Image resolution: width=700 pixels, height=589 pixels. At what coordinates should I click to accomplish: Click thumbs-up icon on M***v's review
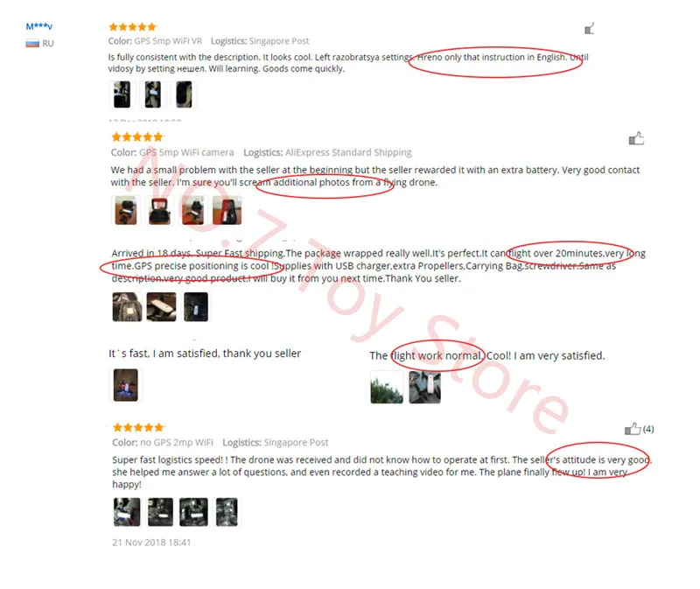(589, 29)
